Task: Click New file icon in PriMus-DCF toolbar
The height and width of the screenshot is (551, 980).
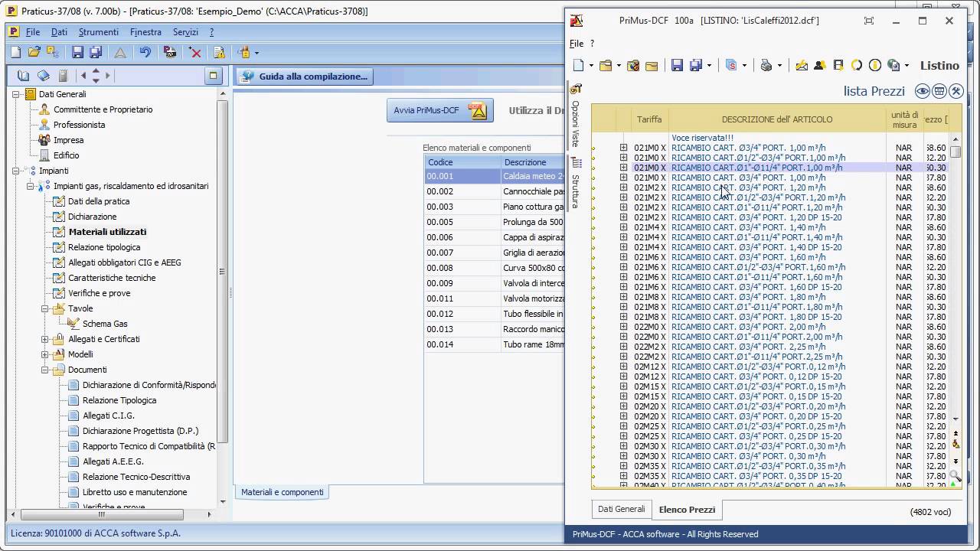Action: [579, 66]
